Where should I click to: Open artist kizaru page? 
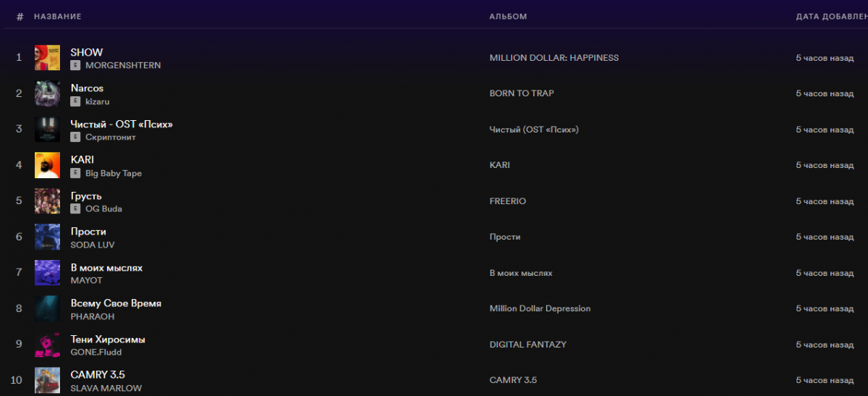click(x=98, y=101)
